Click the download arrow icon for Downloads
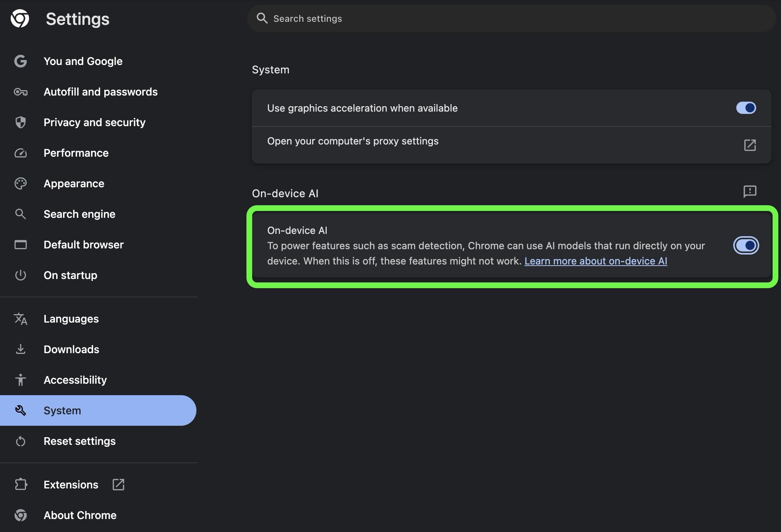The width and height of the screenshot is (781, 532). click(x=21, y=349)
